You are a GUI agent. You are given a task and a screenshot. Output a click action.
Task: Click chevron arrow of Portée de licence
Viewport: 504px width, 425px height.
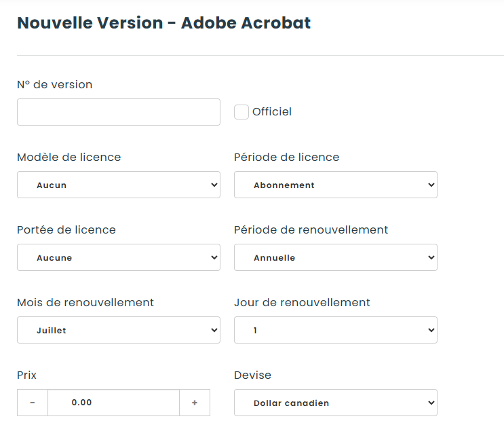click(214, 257)
